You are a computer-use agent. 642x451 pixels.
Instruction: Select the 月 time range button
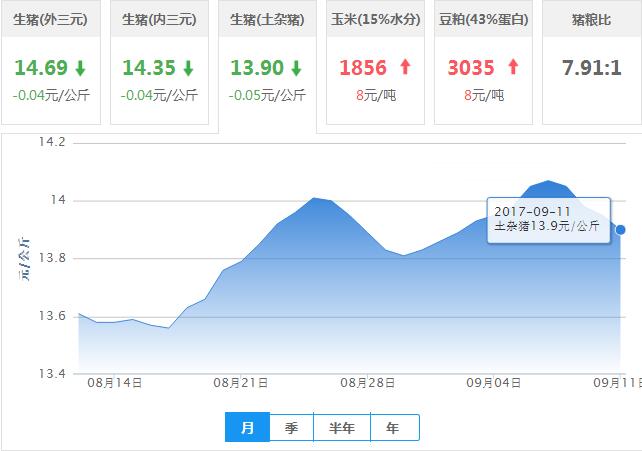tap(247, 428)
